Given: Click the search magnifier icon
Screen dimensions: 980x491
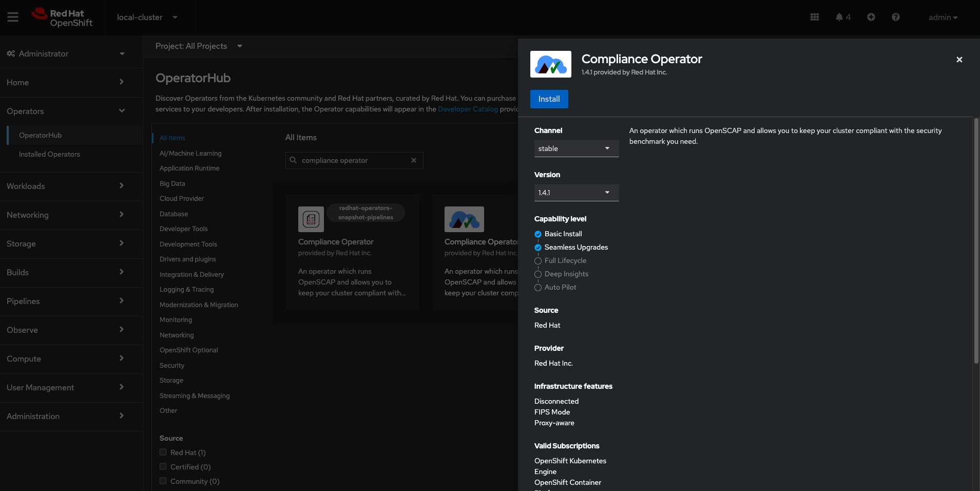Looking at the screenshot, I should 293,160.
